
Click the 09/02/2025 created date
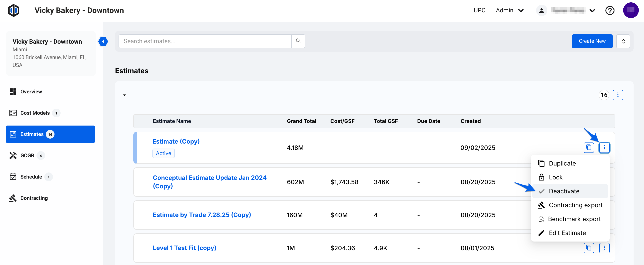point(477,147)
